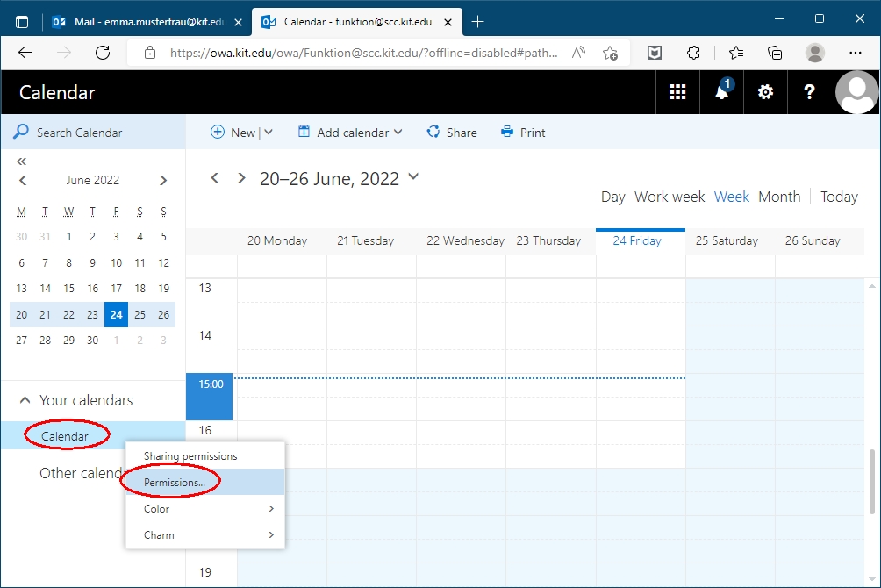Open the app launcher grid icon
Image resolution: width=881 pixels, height=588 pixels.
tap(677, 92)
